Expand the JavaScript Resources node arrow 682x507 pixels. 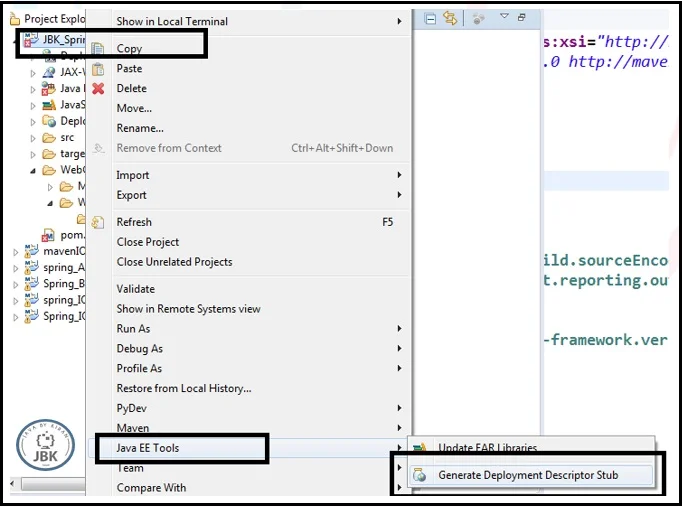point(33,106)
